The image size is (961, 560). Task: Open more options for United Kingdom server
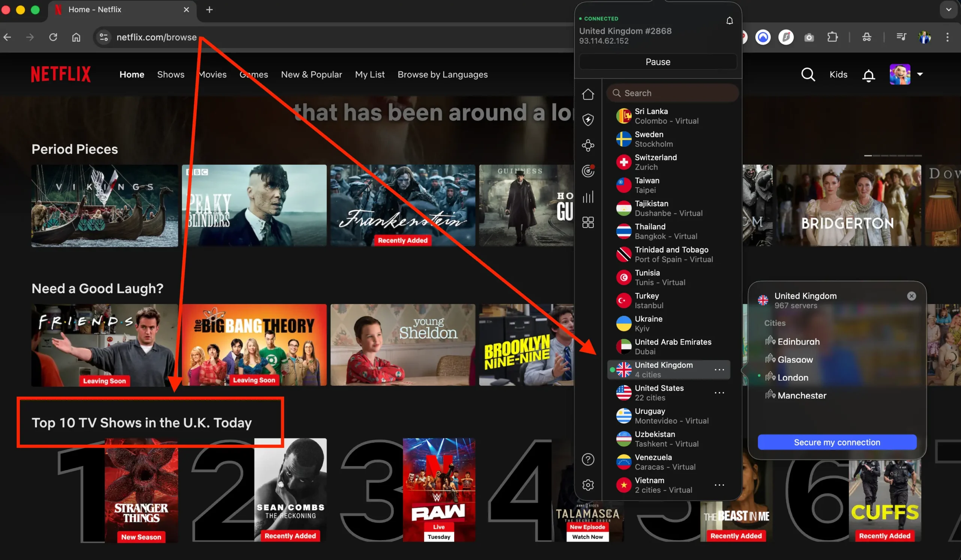[719, 369]
